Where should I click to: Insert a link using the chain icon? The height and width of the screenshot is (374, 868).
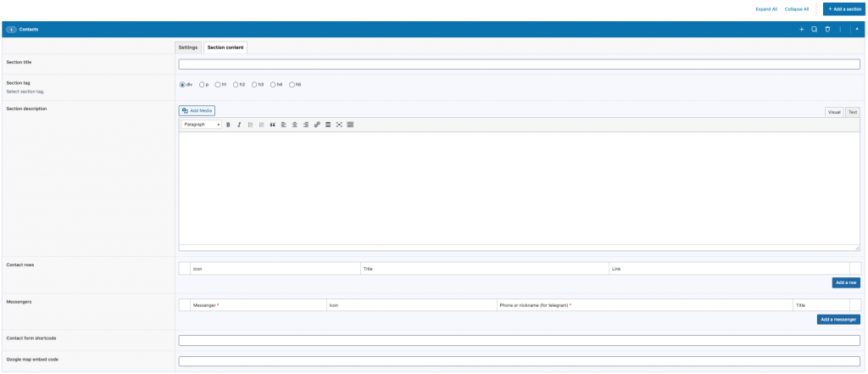tap(317, 125)
